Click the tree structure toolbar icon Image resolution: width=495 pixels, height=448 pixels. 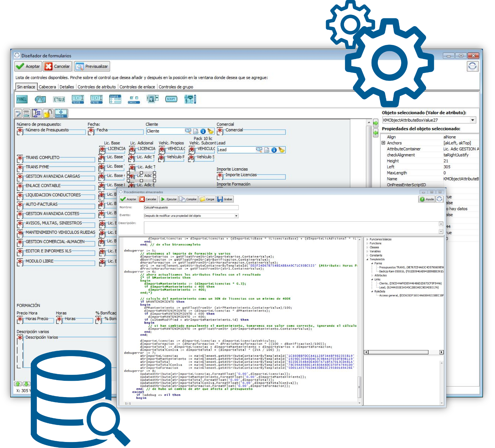pos(36,114)
